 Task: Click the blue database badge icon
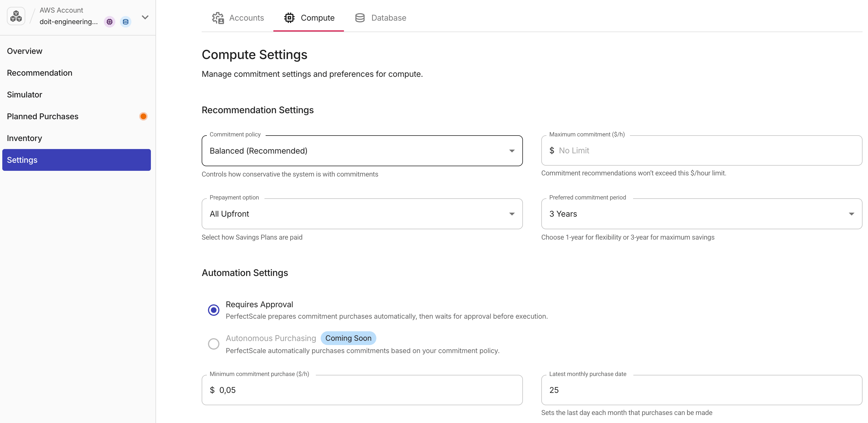(x=125, y=22)
